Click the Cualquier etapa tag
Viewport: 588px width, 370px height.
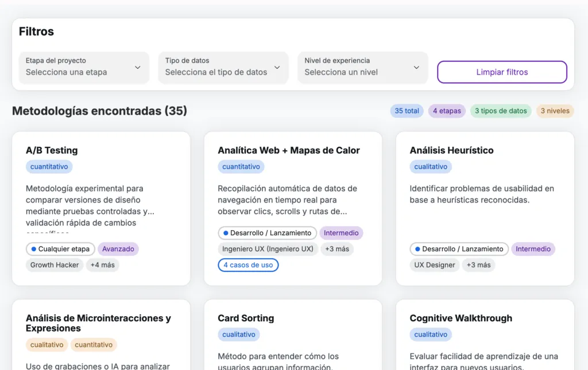click(60, 249)
